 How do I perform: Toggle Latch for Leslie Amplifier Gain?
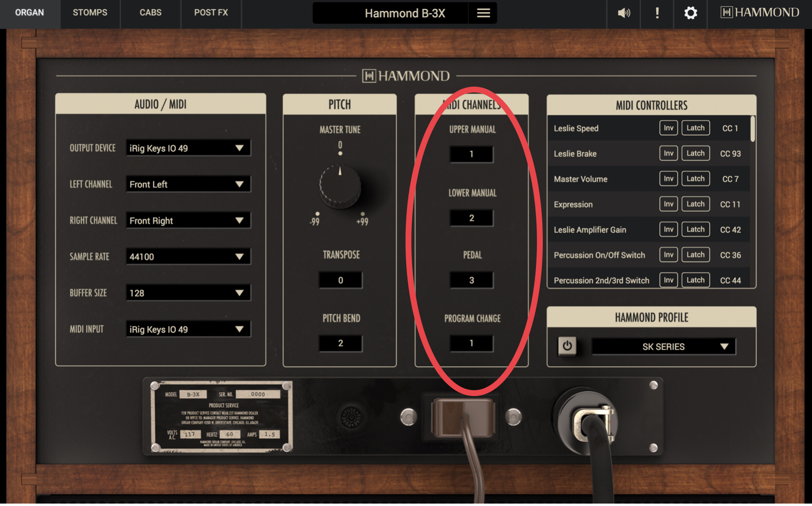click(695, 229)
